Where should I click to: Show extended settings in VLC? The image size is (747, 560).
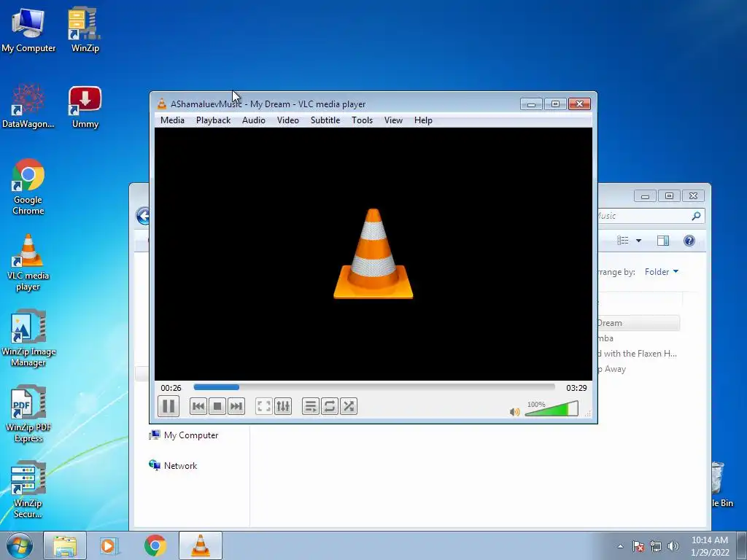point(283,406)
